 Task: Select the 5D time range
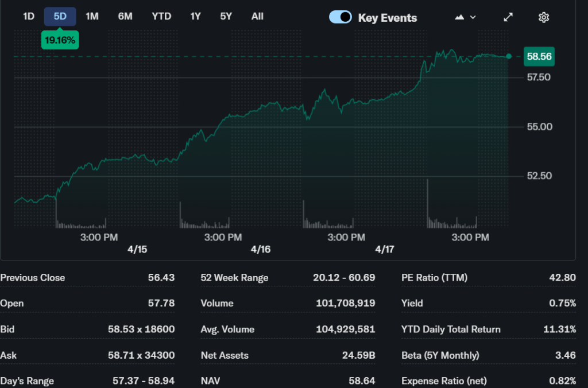(60, 16)
